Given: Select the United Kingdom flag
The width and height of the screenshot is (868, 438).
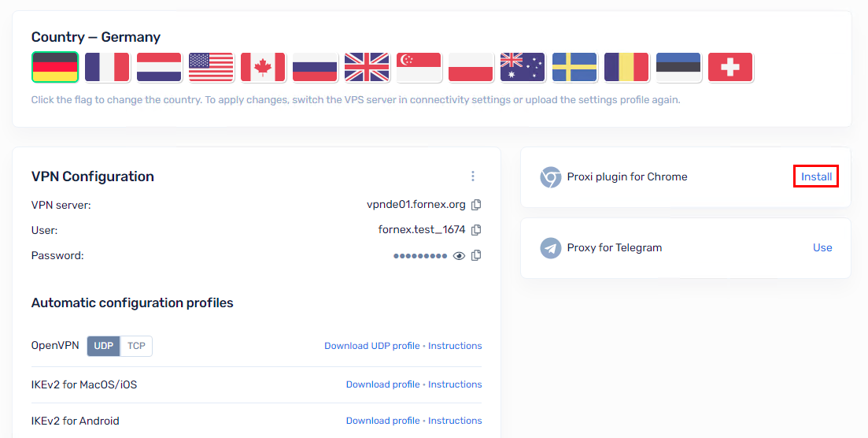Looking at the screenshot, I should (x=367, y=67).
